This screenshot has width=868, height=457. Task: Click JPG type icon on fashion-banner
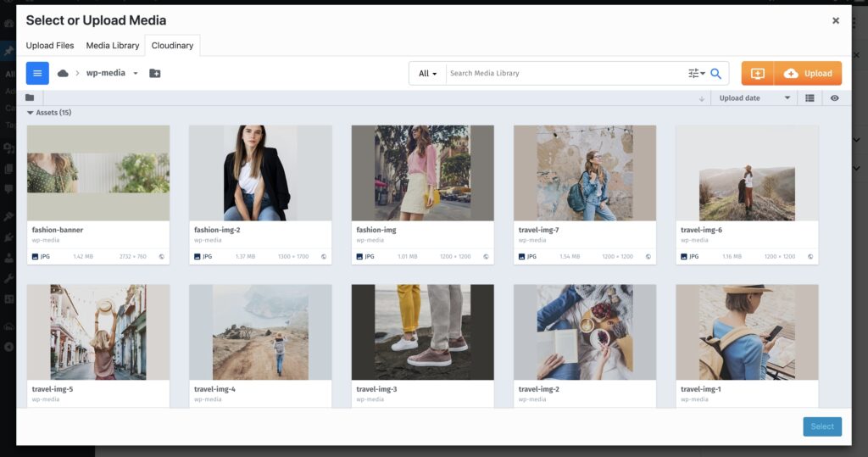(35, 256)
